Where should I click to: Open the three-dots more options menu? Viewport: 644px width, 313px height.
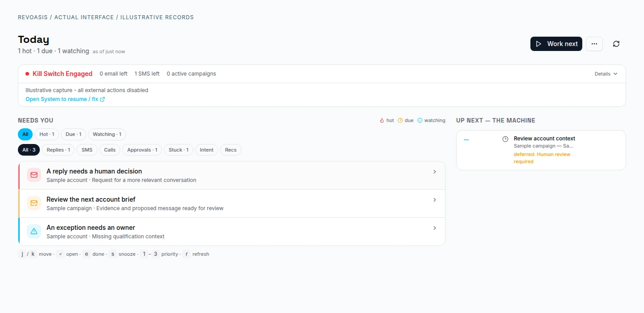tap(594, 44)
